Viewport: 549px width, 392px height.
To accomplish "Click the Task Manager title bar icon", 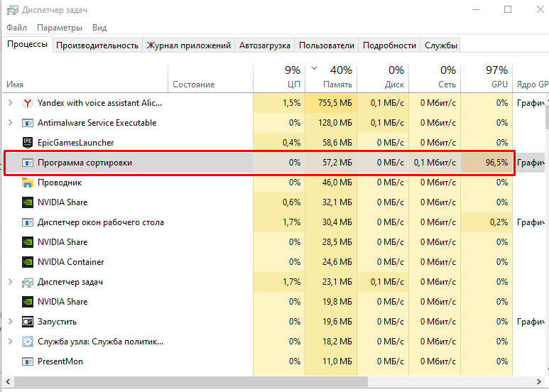I will [13, 10].
